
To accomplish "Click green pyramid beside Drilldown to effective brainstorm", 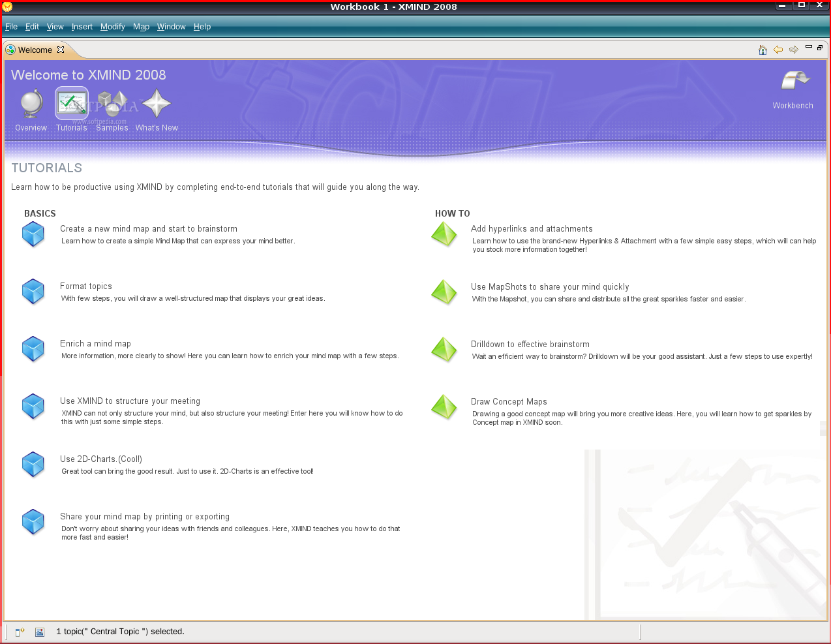I will point(444,350).
